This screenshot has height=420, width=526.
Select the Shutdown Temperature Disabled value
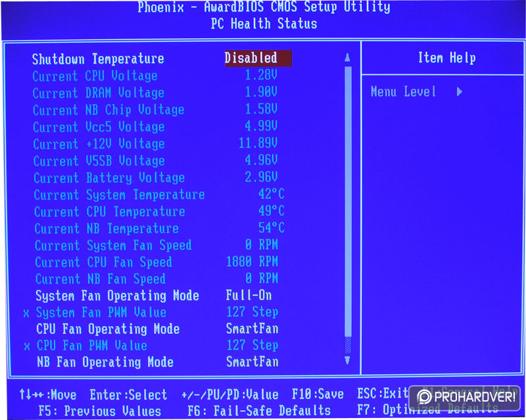tap(258, 58)
